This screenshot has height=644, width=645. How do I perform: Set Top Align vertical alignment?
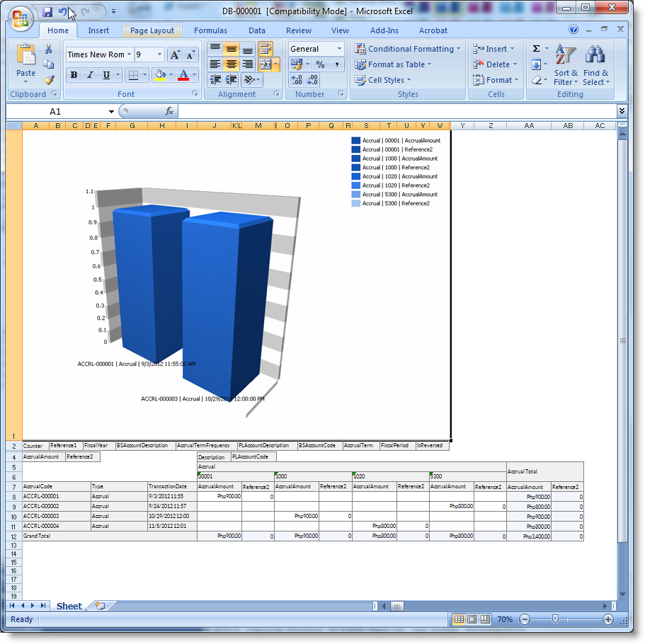(215, 49)
